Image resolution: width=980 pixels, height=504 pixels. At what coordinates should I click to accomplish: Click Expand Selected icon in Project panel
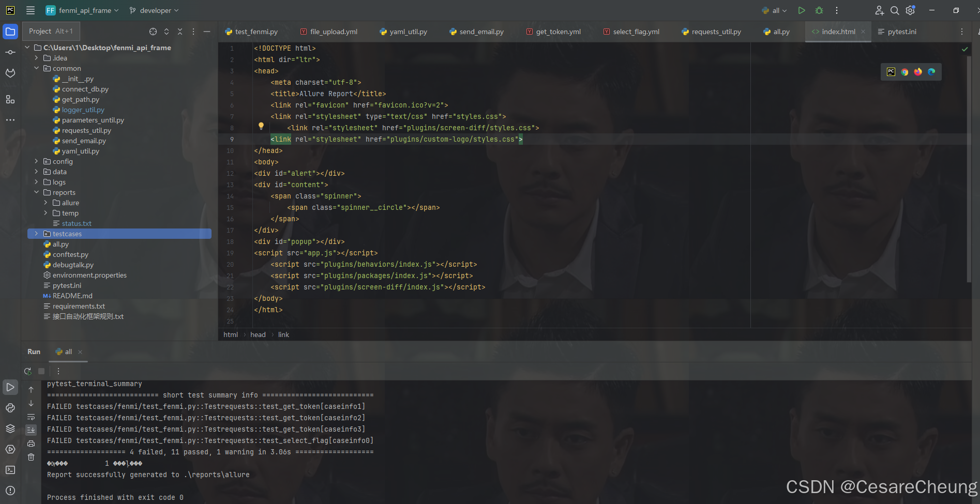pos(167,32)
